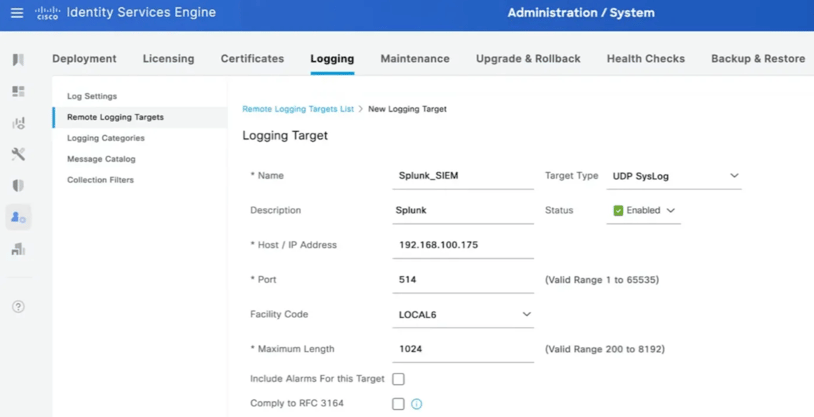Screen dimensions: 814x417
Task: Click the New Logging Target breadcrumb text
Action: click(408, 109)
